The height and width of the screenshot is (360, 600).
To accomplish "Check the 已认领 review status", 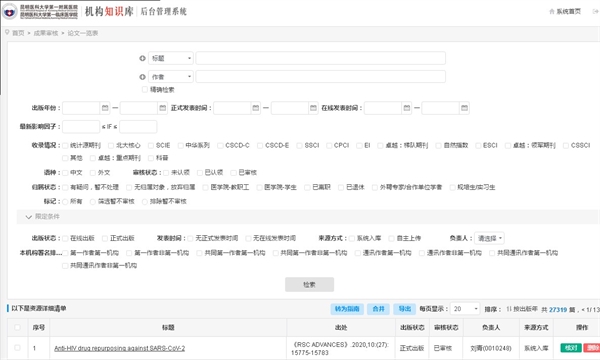I will pyautogui.click(x=200, y=173).
